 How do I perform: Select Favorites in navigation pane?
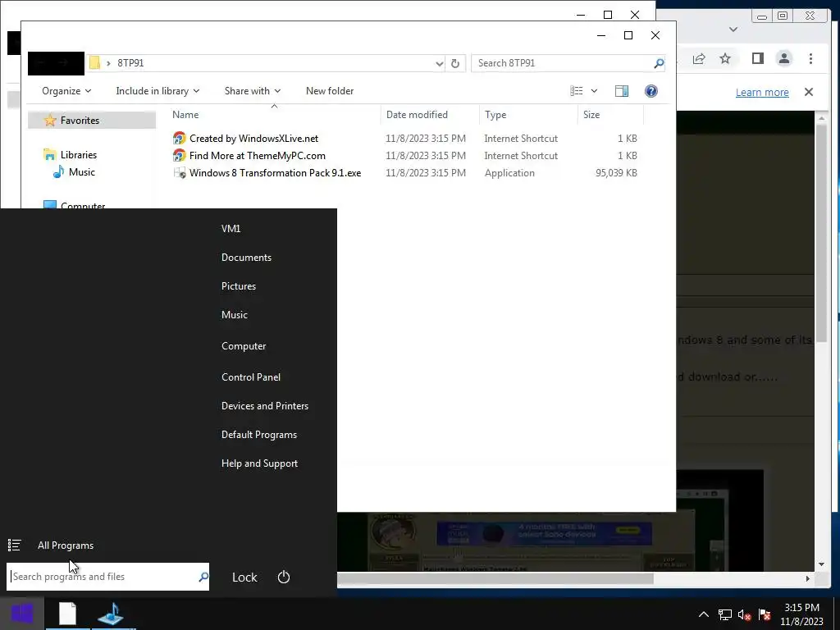pyautogui.click(x=80, y=121)
